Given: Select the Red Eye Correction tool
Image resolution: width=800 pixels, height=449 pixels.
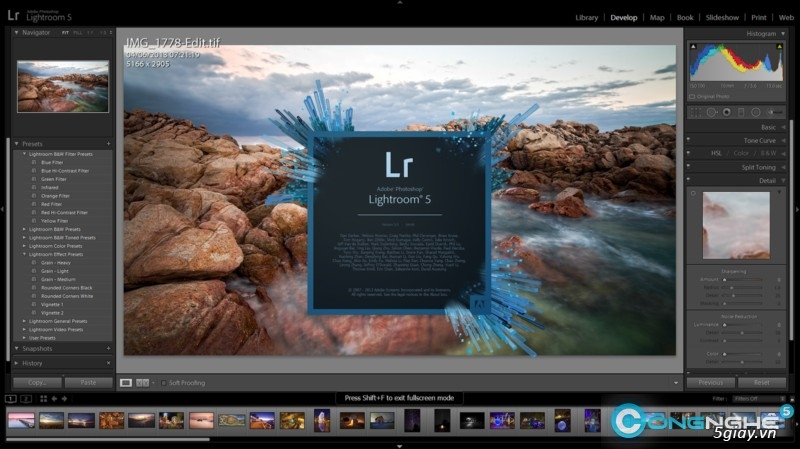Looking at the screenshot, I should pyautogui.click(x=727, y=112).
